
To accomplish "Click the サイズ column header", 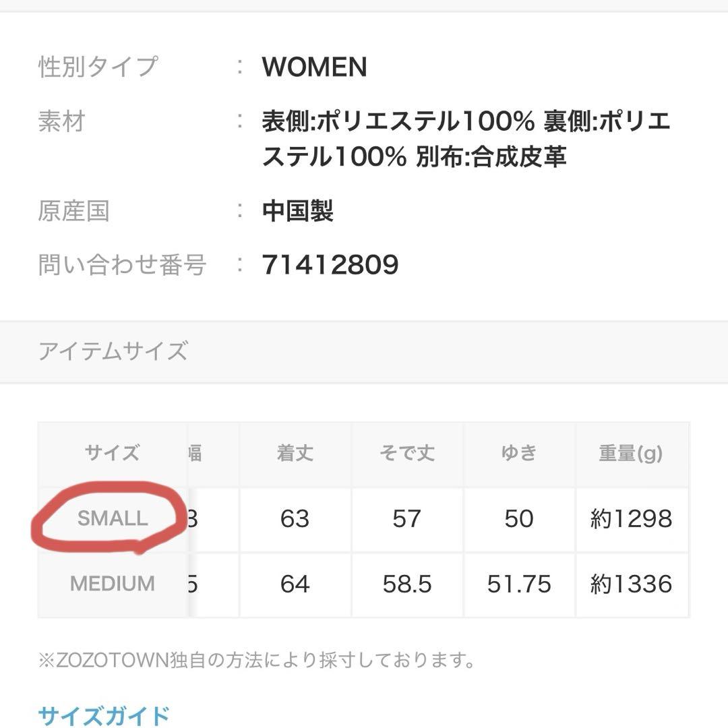I will pos(113,453).
